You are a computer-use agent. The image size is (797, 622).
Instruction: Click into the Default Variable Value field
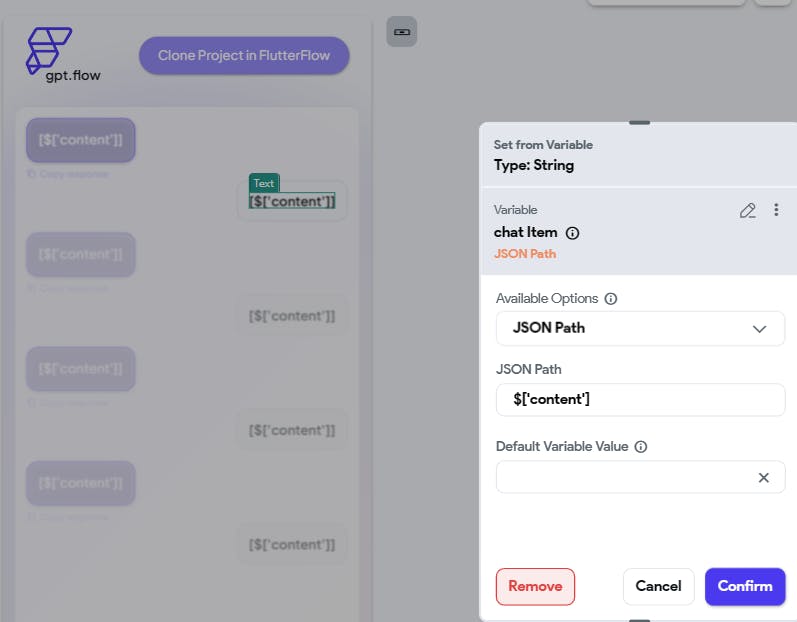(625, 478)
